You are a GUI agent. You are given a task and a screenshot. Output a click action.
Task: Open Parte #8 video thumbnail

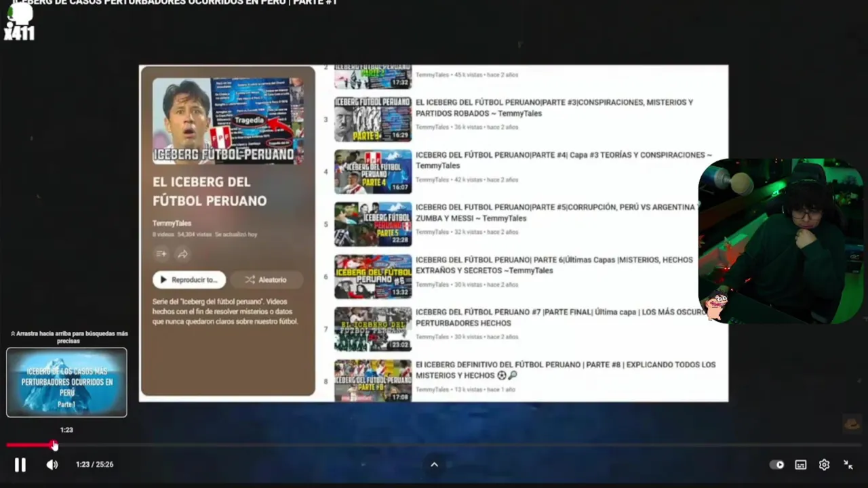[373, 380]
